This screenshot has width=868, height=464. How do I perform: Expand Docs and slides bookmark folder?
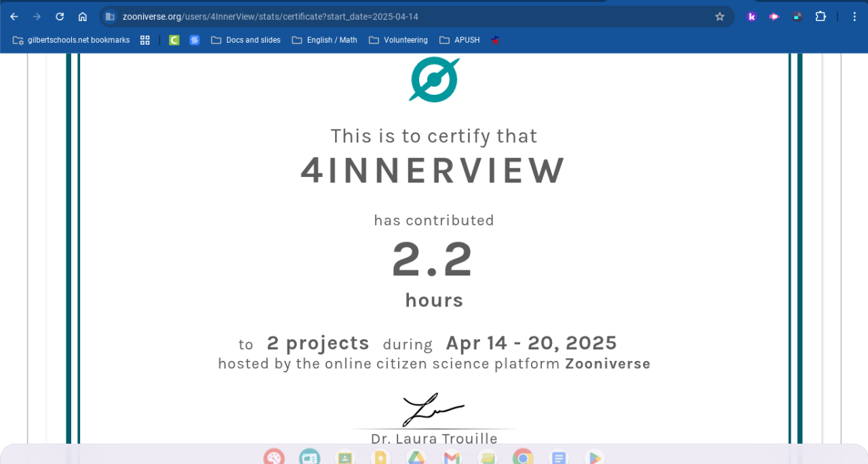click(245, 40)
